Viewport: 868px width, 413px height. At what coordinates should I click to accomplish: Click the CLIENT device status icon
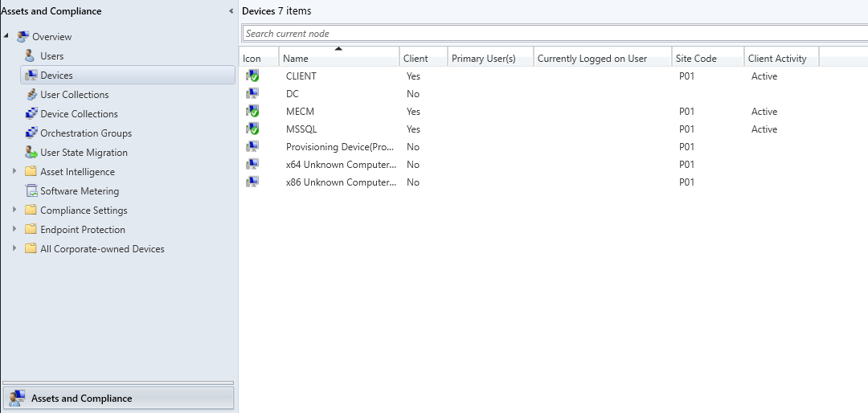pyautogui.click(x=252, y=76)
